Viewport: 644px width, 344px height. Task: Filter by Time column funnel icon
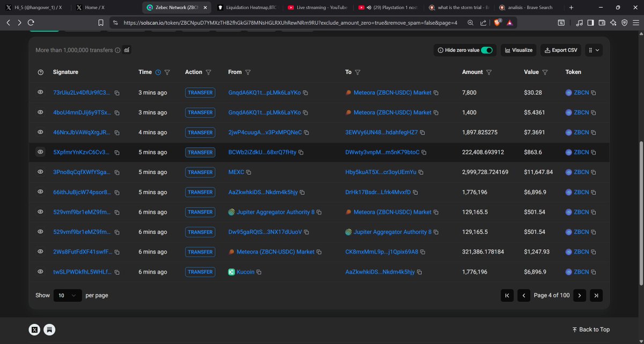[167, 72]
